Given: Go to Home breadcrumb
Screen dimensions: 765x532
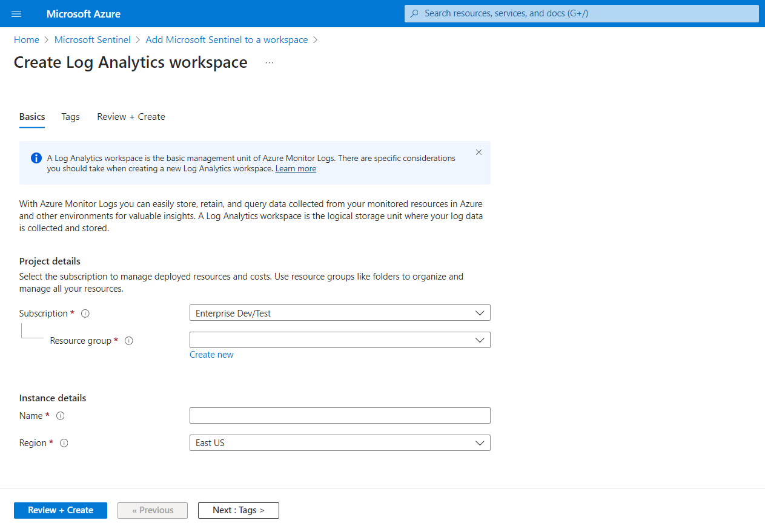Looking at the screenshot, I should (x=27, y=40).
